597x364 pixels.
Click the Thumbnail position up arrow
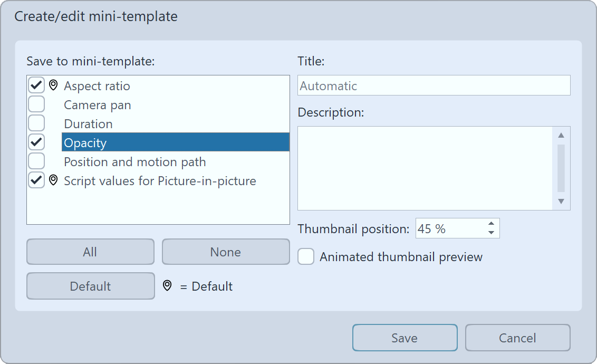point(491,224)
